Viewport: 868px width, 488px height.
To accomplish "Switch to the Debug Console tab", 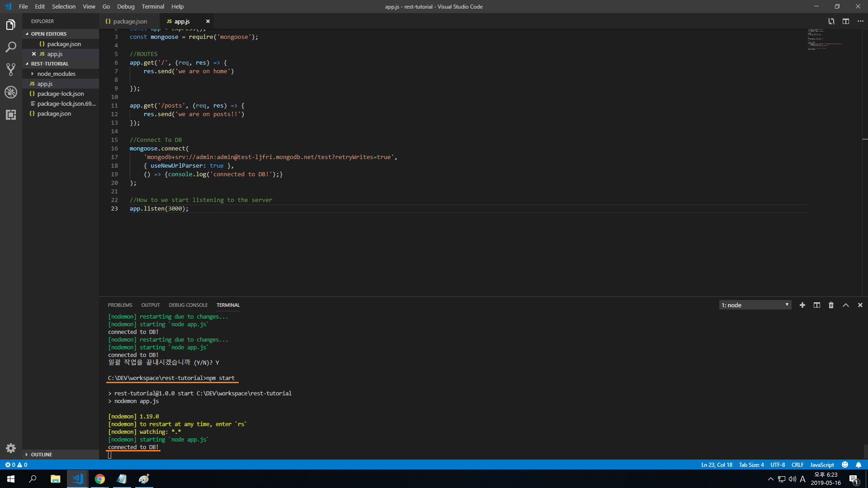I will point(188,305).
